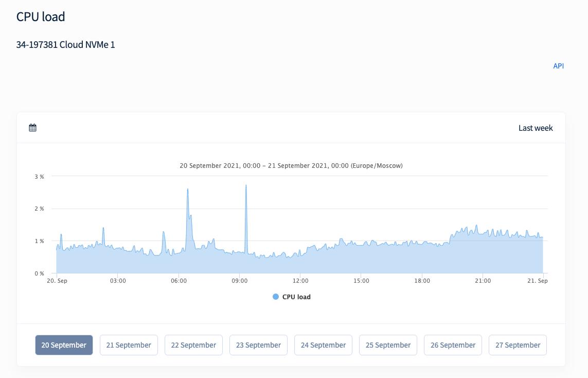Click the 2 % y-axis label
588x378 pixels.
click(40, 209)
